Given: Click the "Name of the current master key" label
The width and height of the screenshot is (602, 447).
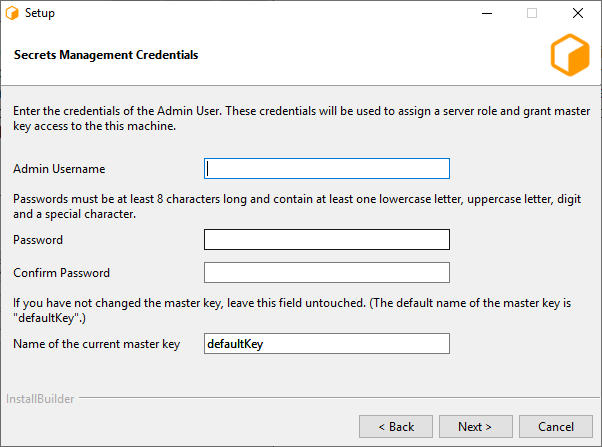Looking at the screenshot, I should tap(96, 344).
